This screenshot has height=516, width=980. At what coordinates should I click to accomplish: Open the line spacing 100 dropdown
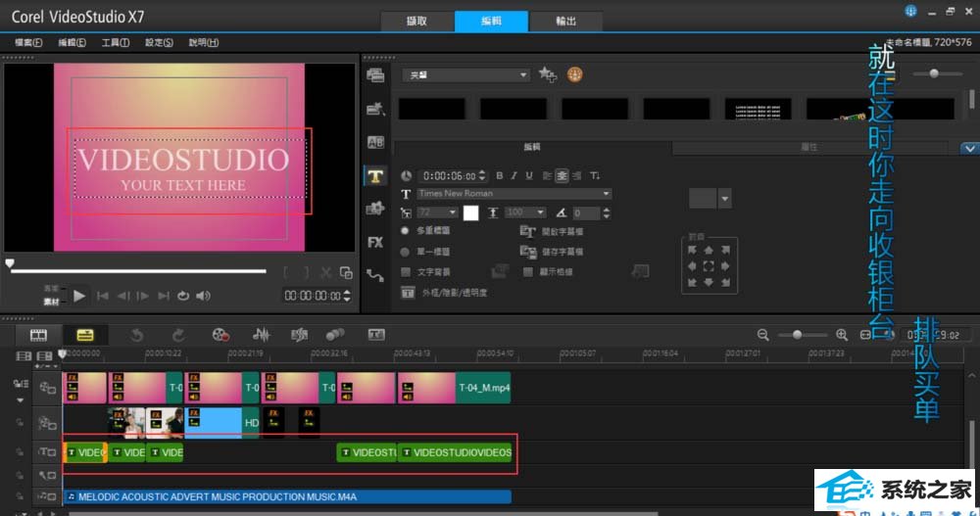pos(525,212)
